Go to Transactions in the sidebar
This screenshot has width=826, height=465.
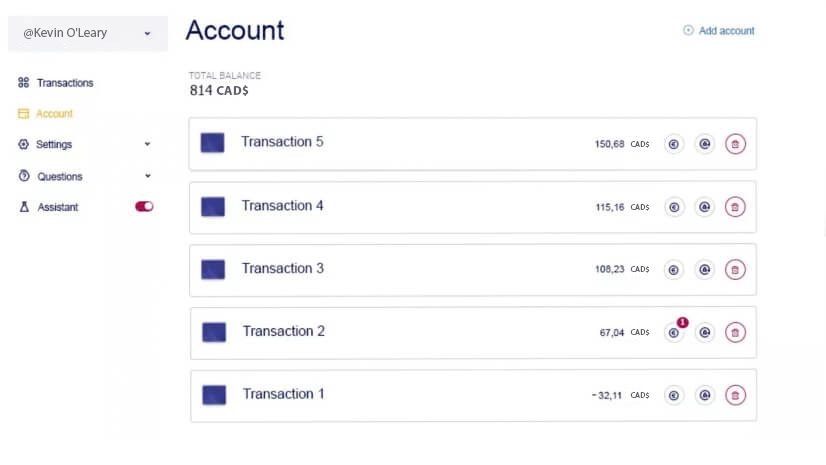click(x=64, y=83)
